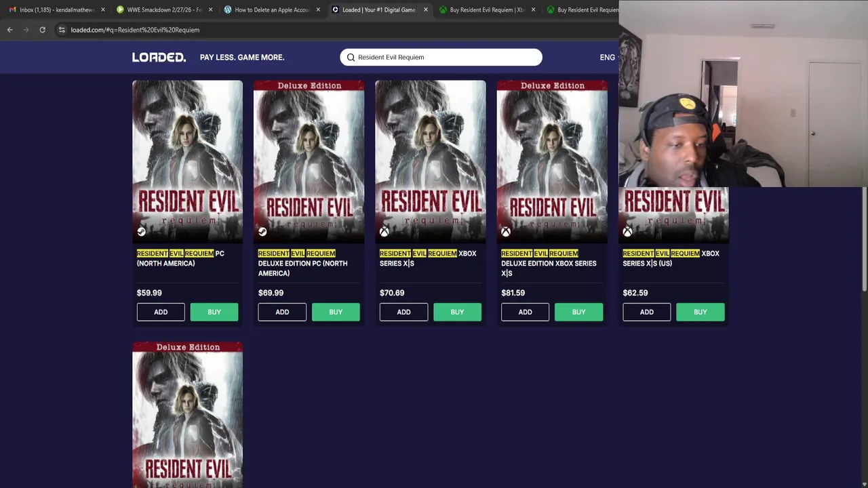Viewport: 868px width, 488px height.
Task: Click Xbox icon on Deluxe Edition Xbox cover
Action: click(x=506, y=232)
